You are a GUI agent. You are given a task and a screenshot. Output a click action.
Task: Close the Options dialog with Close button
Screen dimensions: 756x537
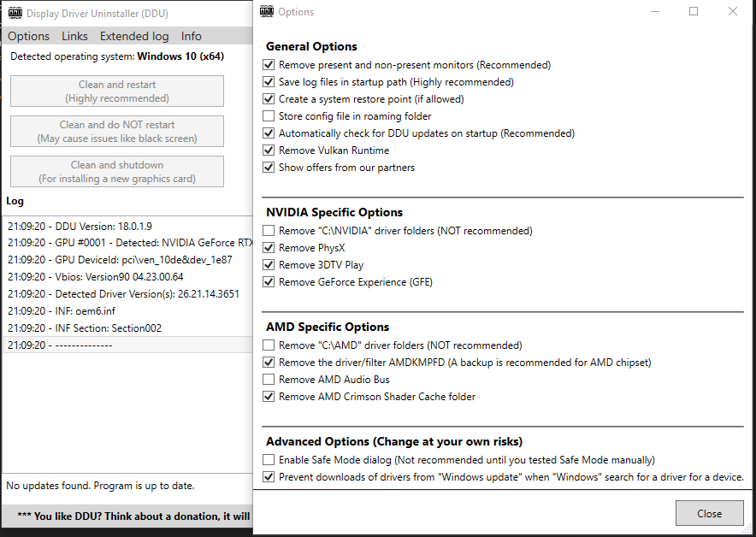click(709, 513)
